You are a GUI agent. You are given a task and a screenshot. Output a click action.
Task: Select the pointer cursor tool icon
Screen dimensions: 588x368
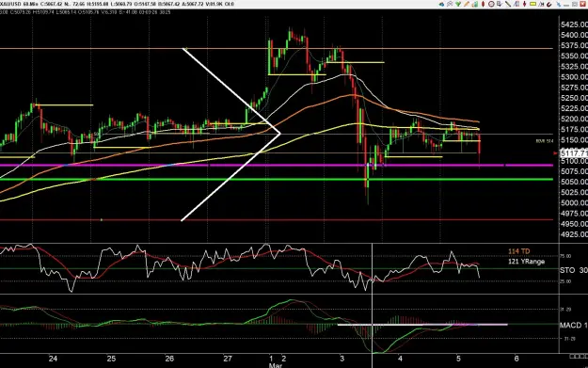pyautogui.click(x=500, y=4)
